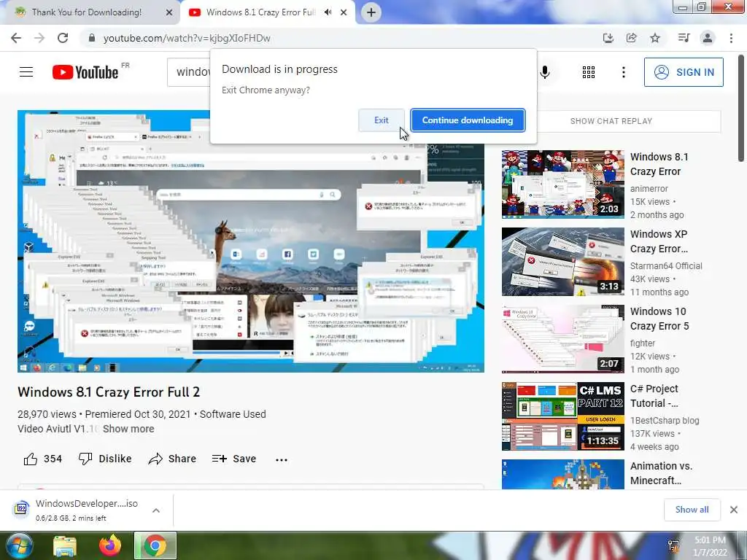Click Continue downloading button
The width and height of the screenshot is (747, 560).
point(468,120)
